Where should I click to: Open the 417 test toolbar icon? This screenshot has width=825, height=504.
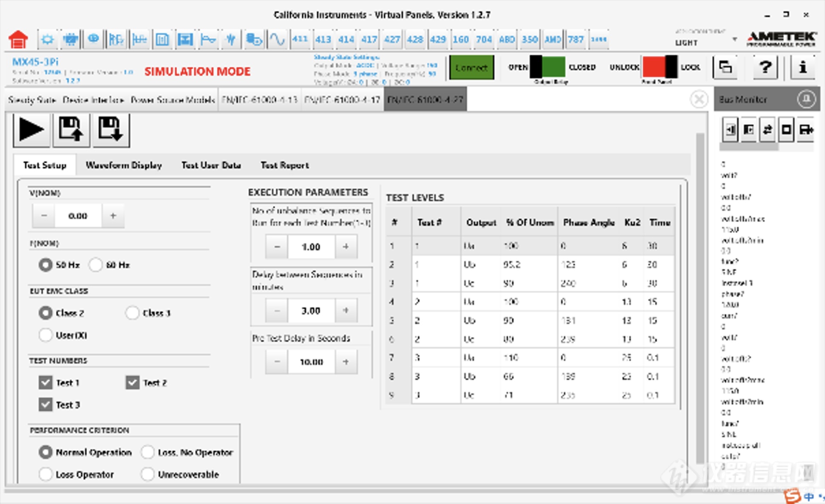coord(369,39)
